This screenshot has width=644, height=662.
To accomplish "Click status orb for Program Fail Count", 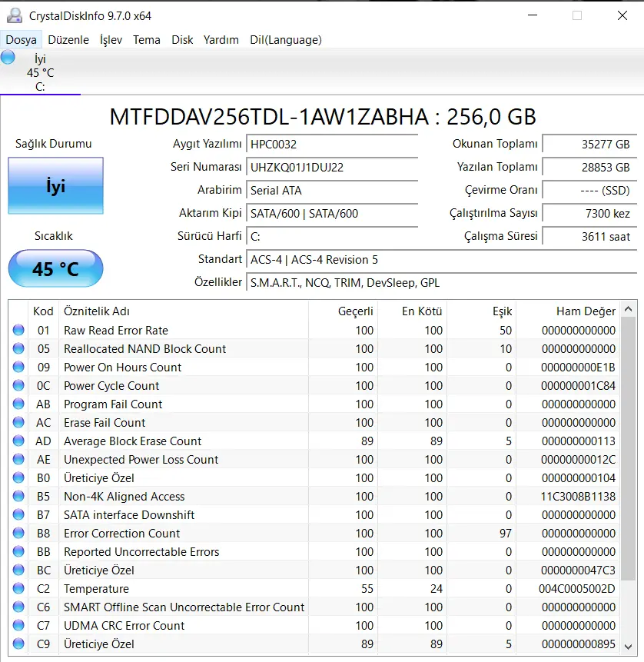I will 18,404.
